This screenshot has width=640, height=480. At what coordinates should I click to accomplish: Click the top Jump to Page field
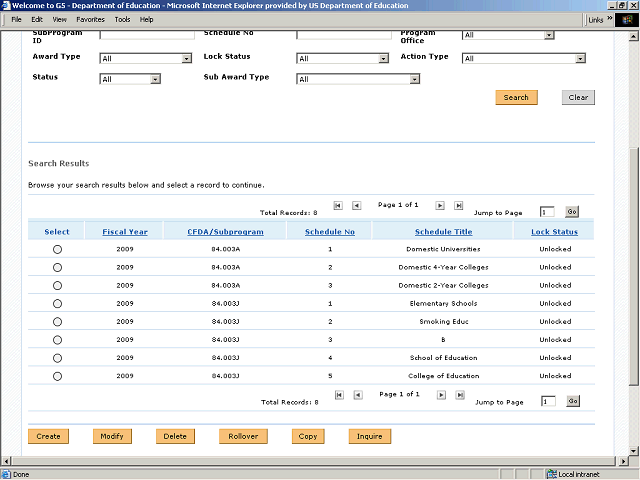pyautogui.click(x=547, y=212)
